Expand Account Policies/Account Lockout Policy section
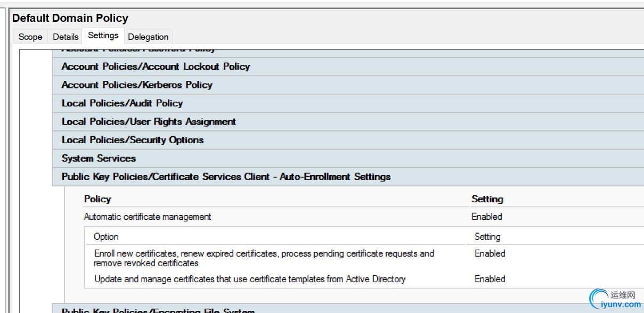Image resolution: width=644 pixels, height=313 pixels. [348, 67]
